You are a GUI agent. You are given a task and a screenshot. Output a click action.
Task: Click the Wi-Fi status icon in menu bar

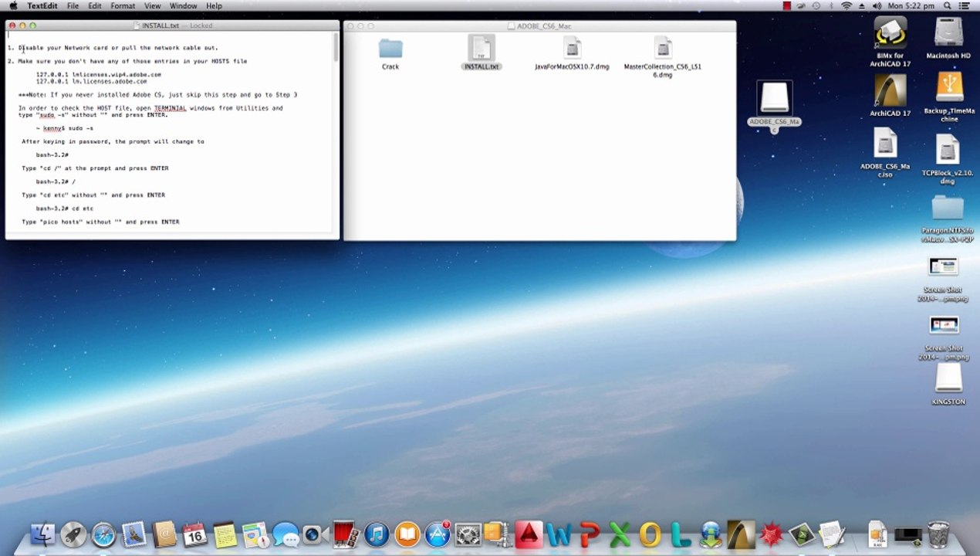tap(847, 5)
